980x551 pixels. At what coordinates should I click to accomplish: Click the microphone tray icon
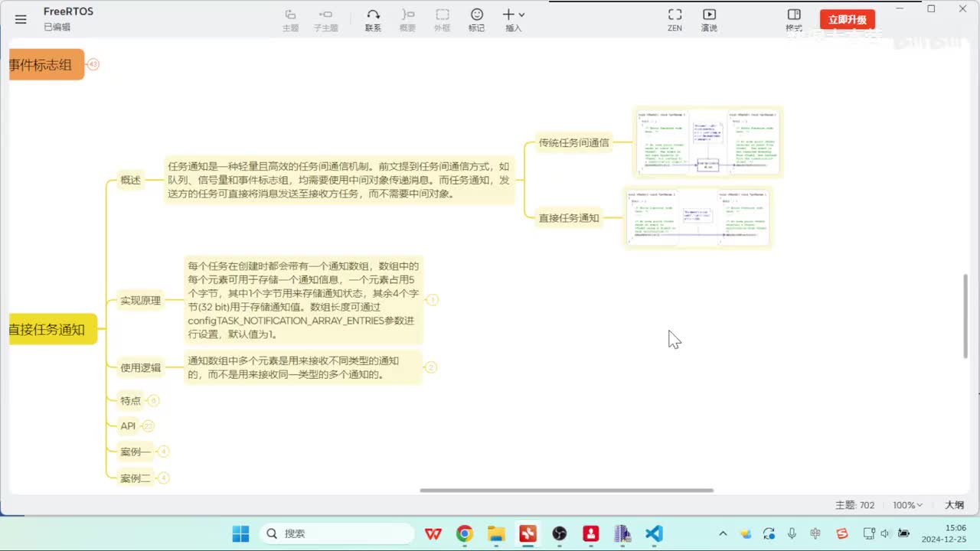(x=792, y=533)
